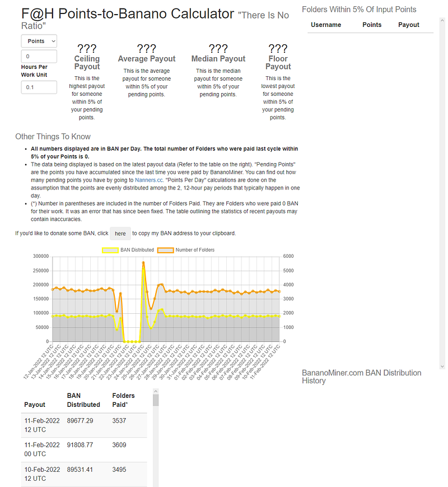Click BAN Distributed value 89677.29
Image resolution: width=448 pixels, height=487 pixels.
point(80,421)
